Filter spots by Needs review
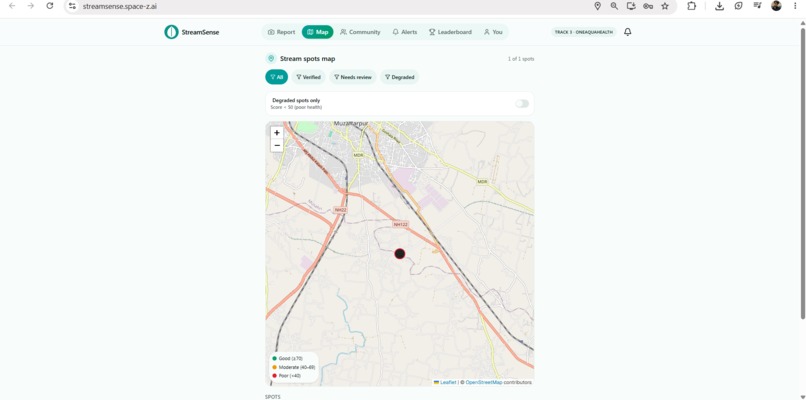 [353, 77]
